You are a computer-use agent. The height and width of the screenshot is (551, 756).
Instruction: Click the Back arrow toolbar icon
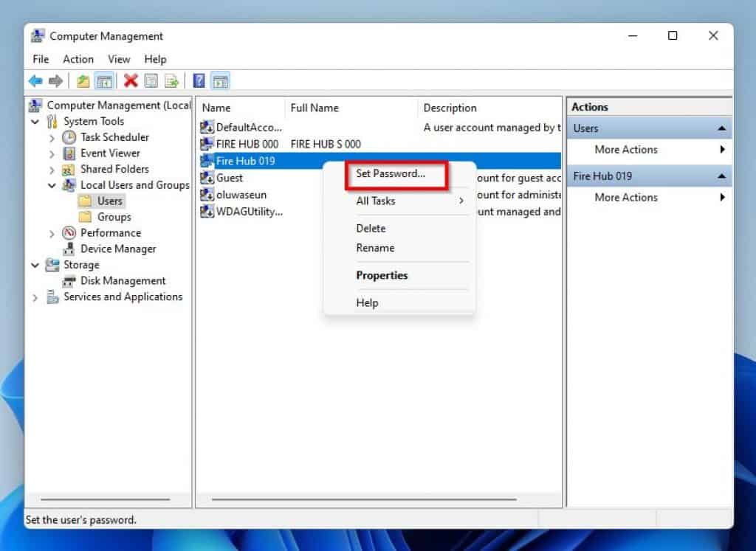click(35, 81)
